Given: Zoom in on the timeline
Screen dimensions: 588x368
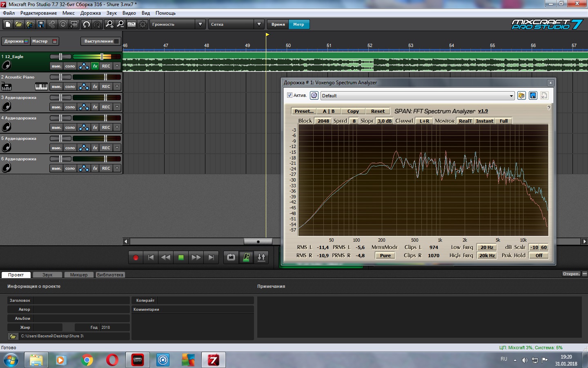Looking at the screenshot, I should tap(109, 25).
